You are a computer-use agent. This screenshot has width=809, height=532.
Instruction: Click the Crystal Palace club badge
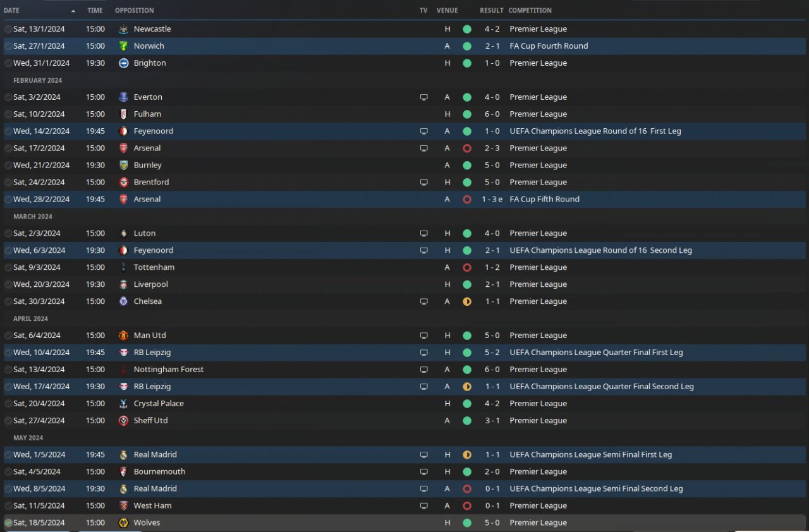point(123,404)
